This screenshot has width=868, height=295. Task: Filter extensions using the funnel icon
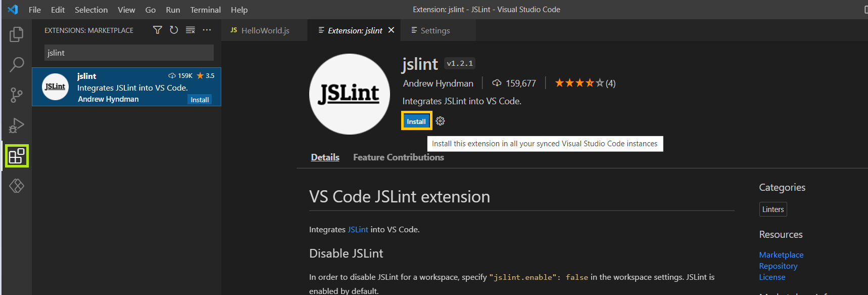pos(158,30)
